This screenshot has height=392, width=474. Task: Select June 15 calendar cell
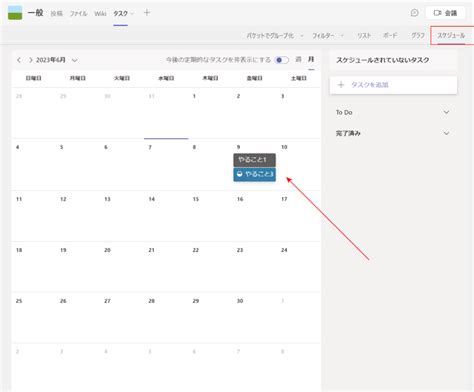tap(210, 216)
